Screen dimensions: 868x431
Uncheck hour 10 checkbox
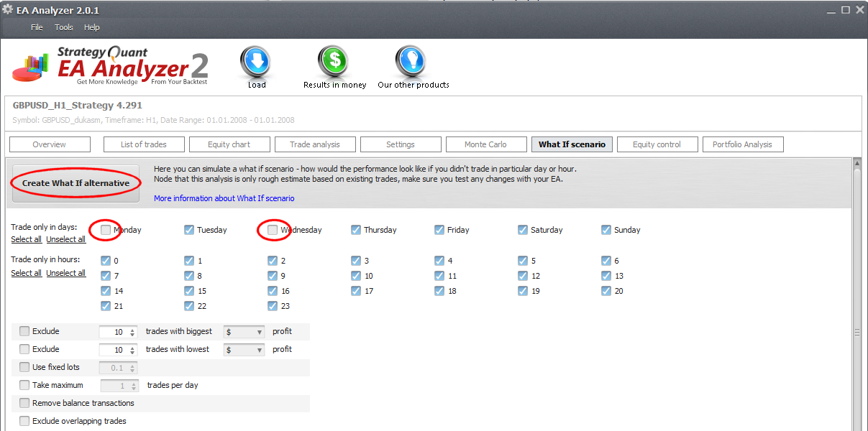[356, 276]
